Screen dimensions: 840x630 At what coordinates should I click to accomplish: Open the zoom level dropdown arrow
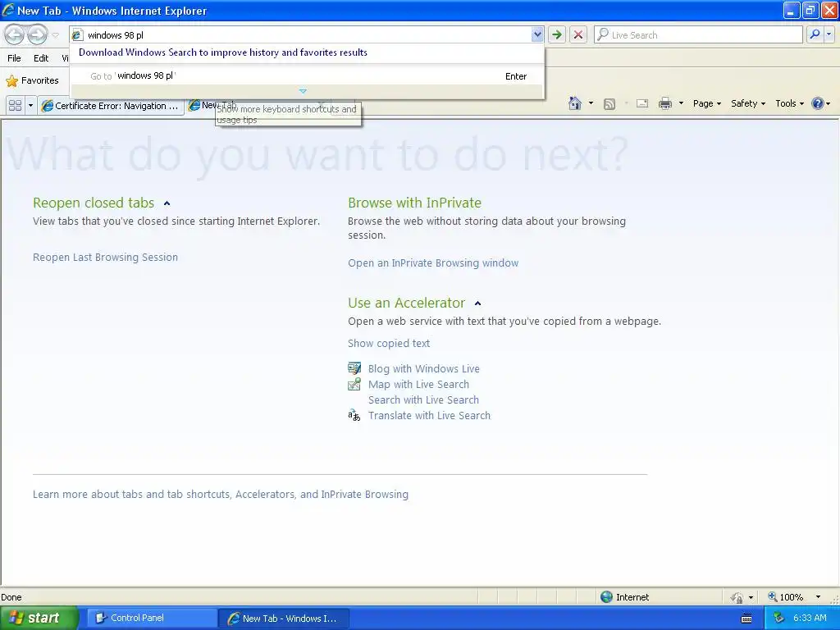[x=818, y=597]
